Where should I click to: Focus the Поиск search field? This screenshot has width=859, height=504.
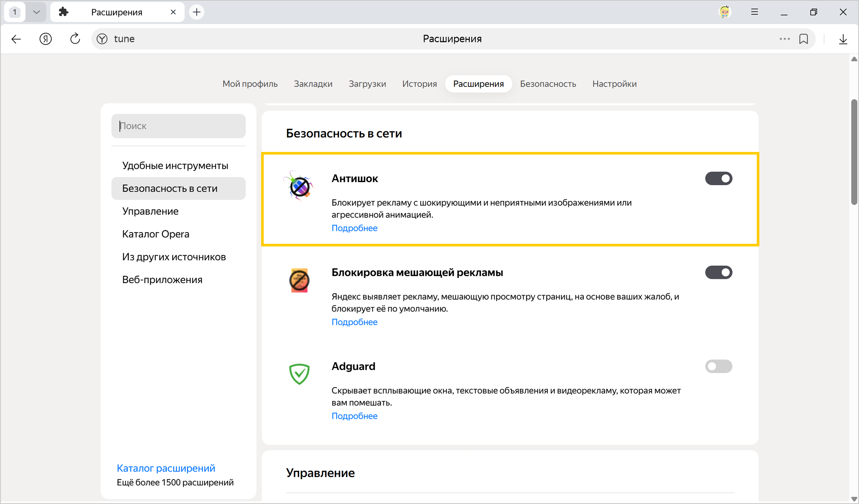pyautogui.click(x=178, y=126)
